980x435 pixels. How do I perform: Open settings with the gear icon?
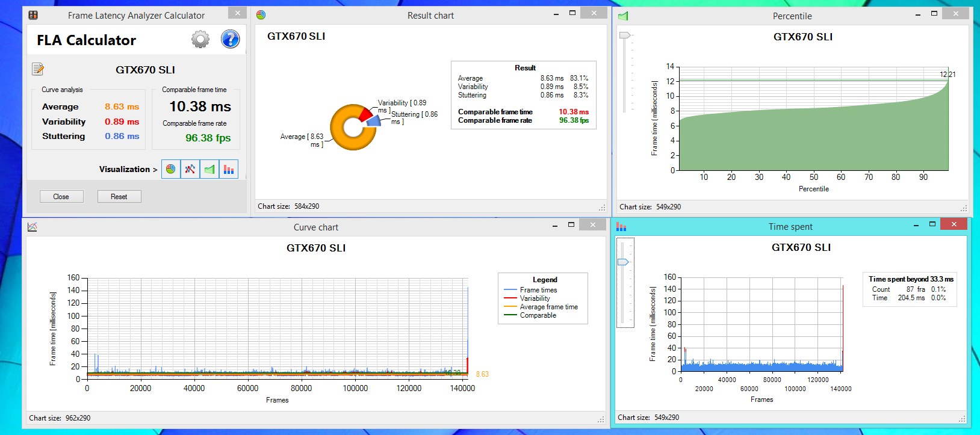click(200, 40)
